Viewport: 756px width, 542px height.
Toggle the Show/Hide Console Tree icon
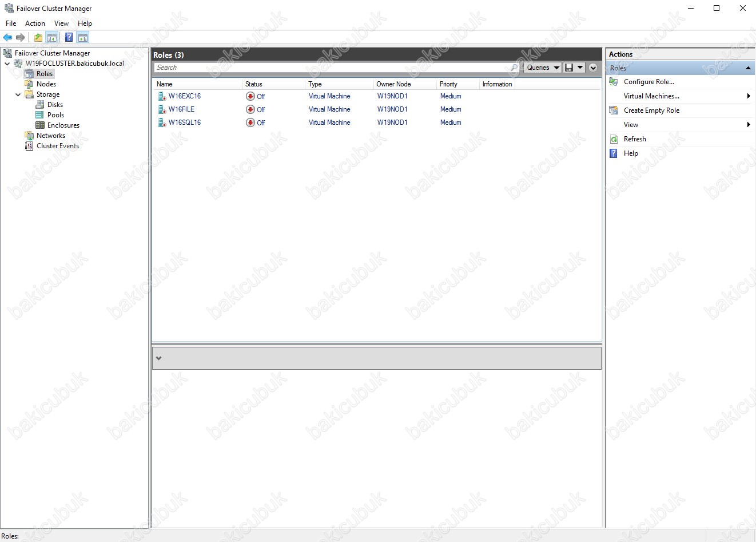(52, 37)
